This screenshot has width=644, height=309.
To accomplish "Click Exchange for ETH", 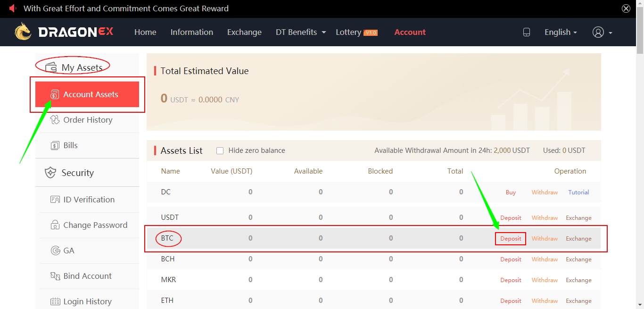I will [578, 301].
